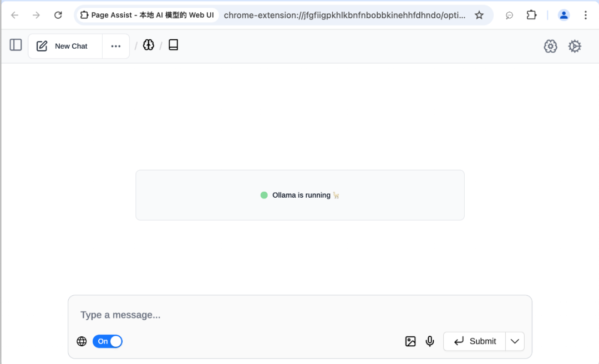Open the three-dot menu beside New Chat
This screenshot has height=364, width=599.
116,46
